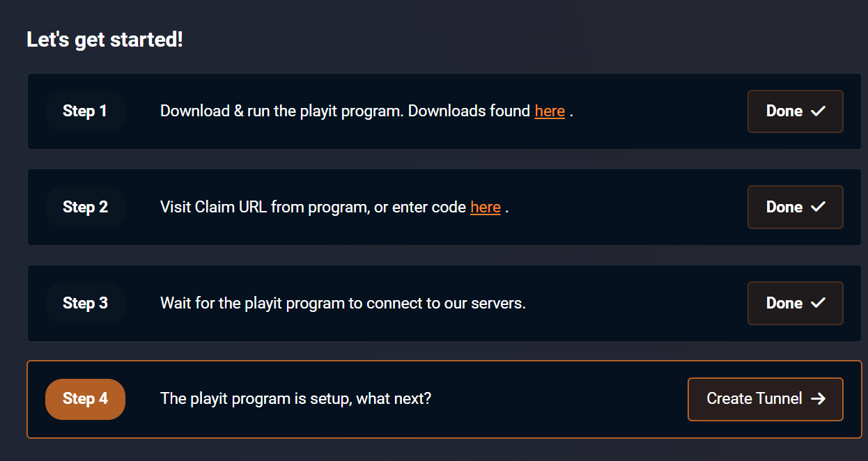The height and width of the screenshot is (461, 868).
Task: Click 'The playit program is setup, what next?' text
Action: [295, 399]
